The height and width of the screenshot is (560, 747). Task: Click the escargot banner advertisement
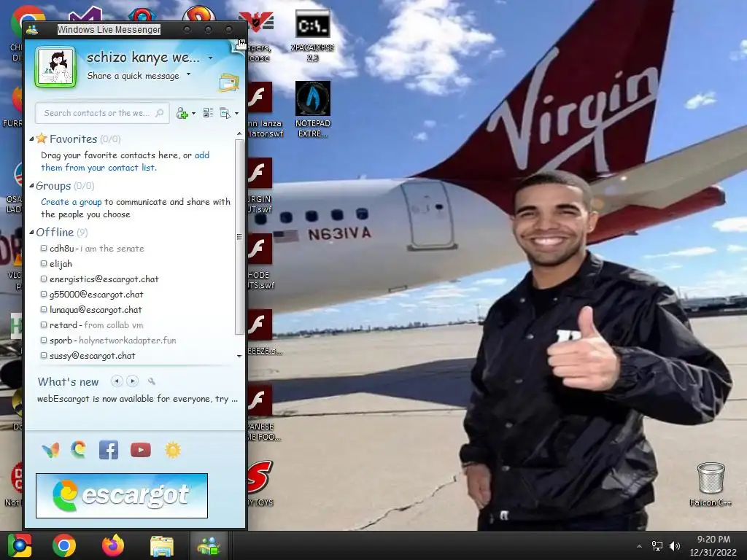122,496
